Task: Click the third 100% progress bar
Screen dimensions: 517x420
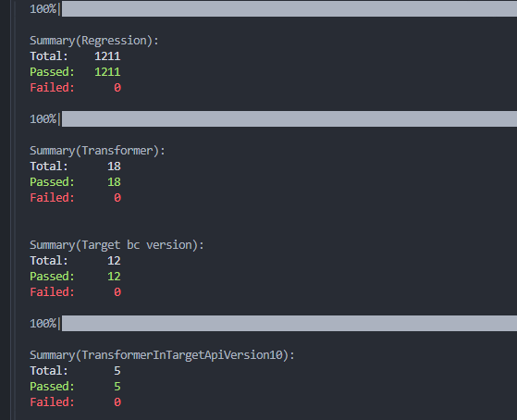Action: [289, 324]
